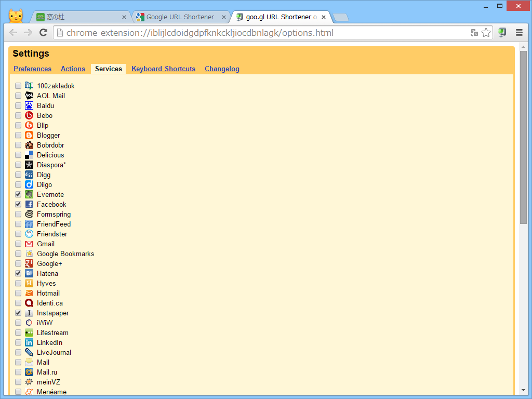Click the Diigo icon
The image size is (532, 399).
tap(29, 184)
